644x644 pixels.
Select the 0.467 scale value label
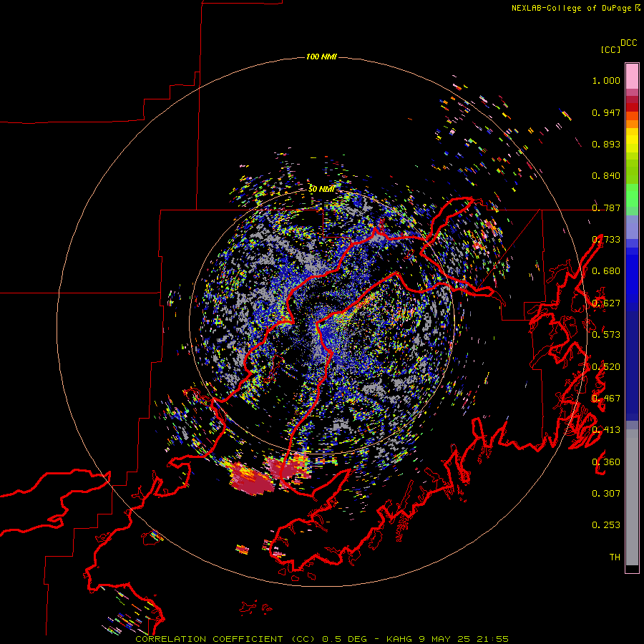point(606,399)
